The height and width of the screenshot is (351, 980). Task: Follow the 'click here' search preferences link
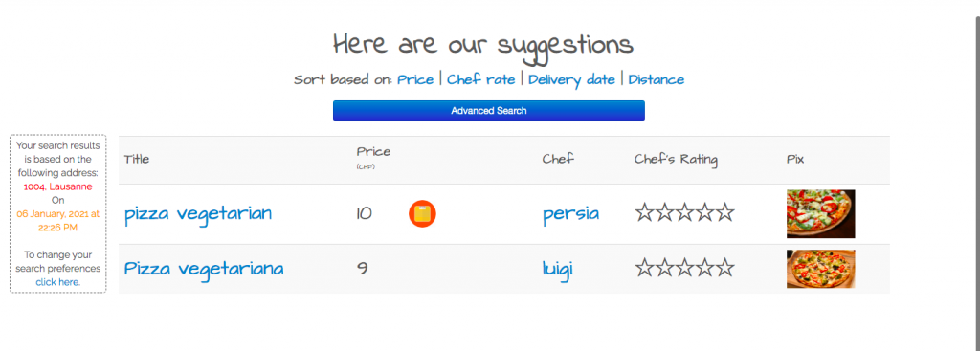(x=58, y=282)
